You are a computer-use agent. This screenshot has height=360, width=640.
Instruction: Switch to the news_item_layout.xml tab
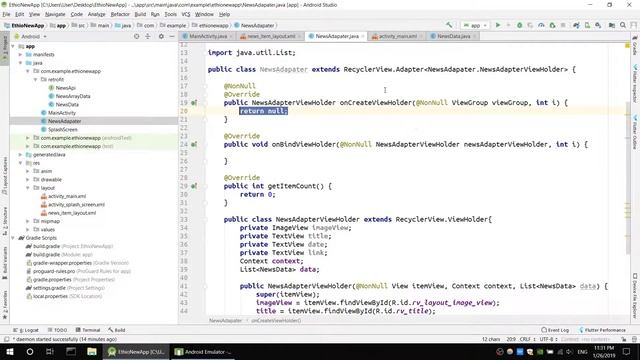click(x=271, y=36)
